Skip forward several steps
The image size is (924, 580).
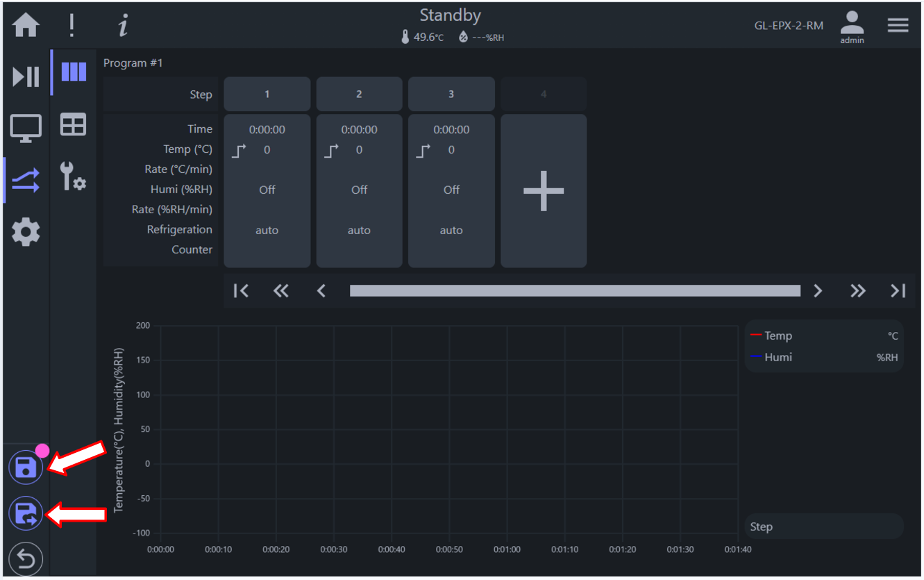click(858, 291)
